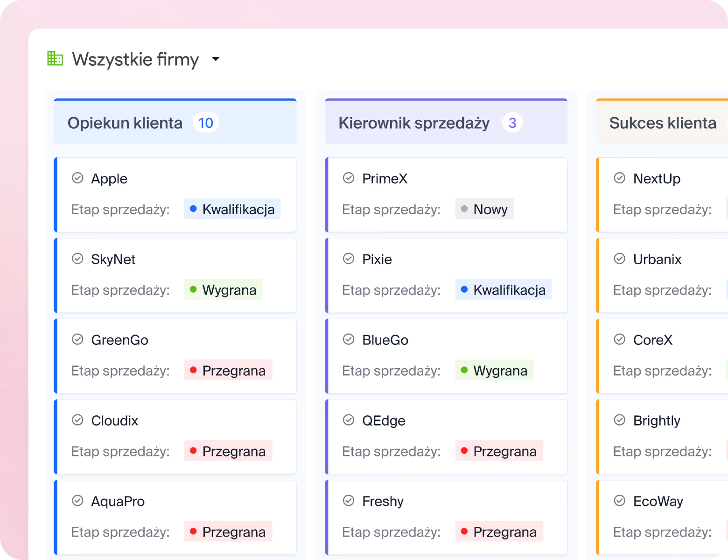Open the BlueGo company name
728x560 pixels.
pos(385,340)
